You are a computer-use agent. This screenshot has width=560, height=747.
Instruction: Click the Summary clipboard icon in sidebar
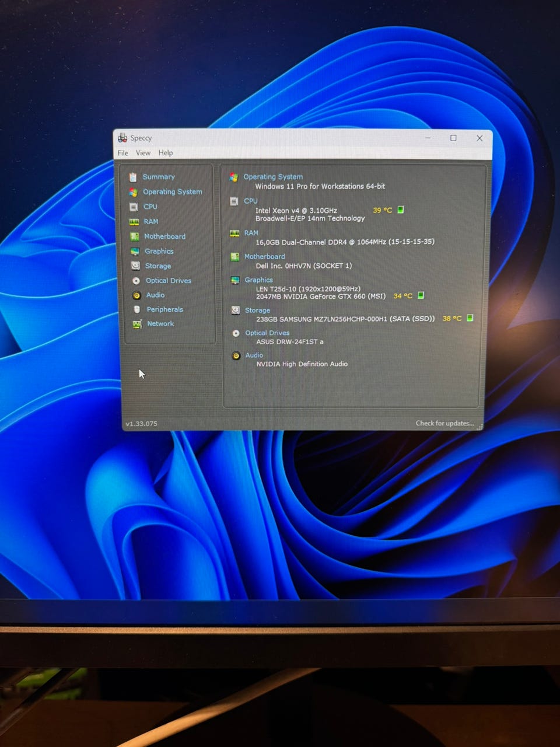pos(133,177)
